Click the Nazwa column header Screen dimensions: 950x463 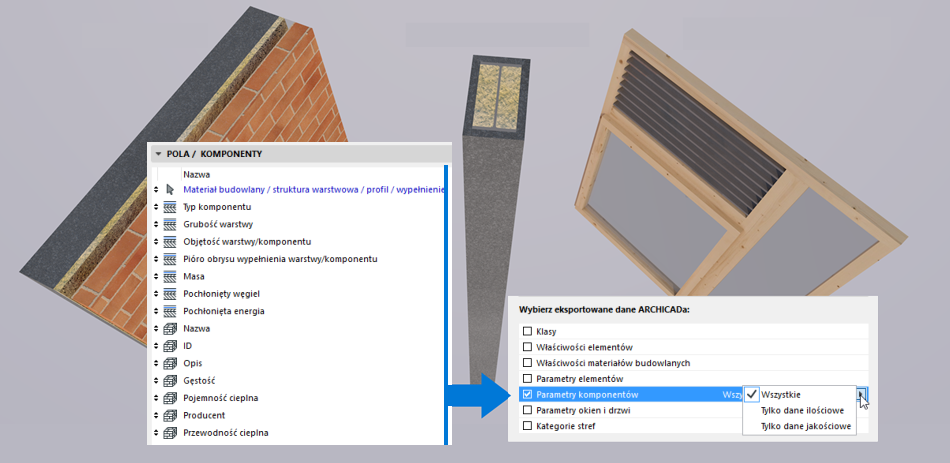(x=196, y=175)
